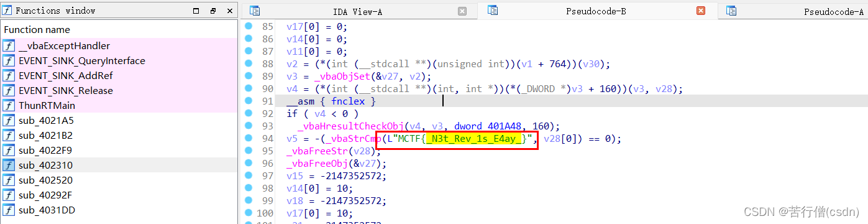868x224 pixels.
Task: Click function icon beside ThunRTMain
Action: pos(9,106)
